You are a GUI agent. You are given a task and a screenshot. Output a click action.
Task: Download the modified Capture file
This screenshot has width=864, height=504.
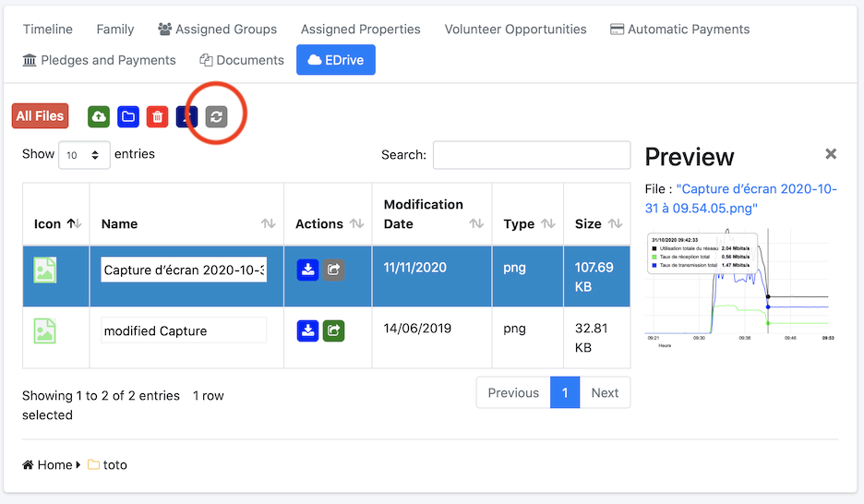[307, 330]
